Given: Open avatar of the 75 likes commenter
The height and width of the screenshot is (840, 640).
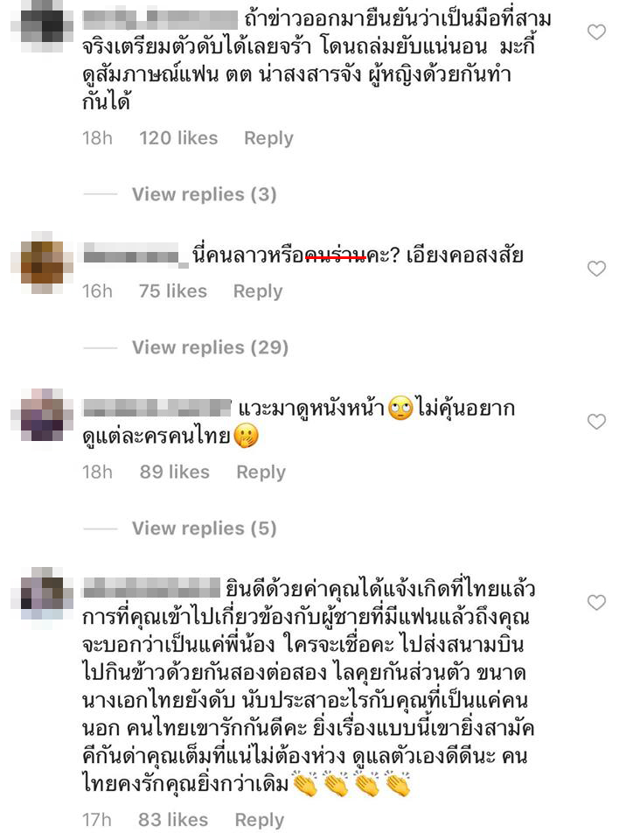Looking at the screenshot, I should tap(42, 262).
